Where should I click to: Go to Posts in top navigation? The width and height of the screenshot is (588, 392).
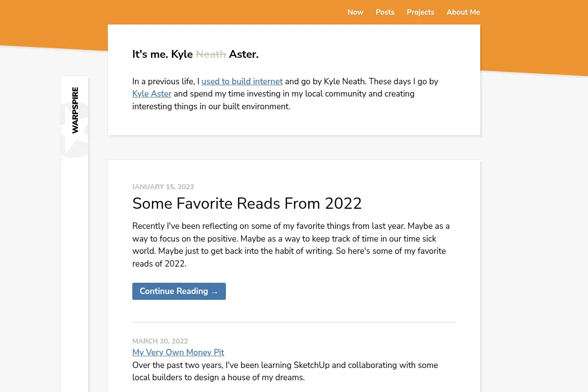tap(385, 12)
